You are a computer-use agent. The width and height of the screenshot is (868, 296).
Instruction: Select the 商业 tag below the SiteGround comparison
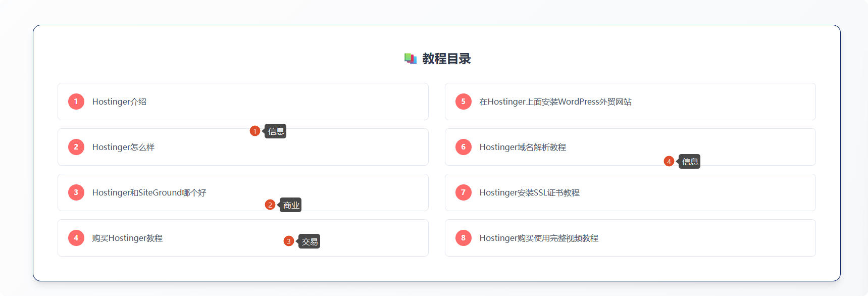[x=291, y=205]
